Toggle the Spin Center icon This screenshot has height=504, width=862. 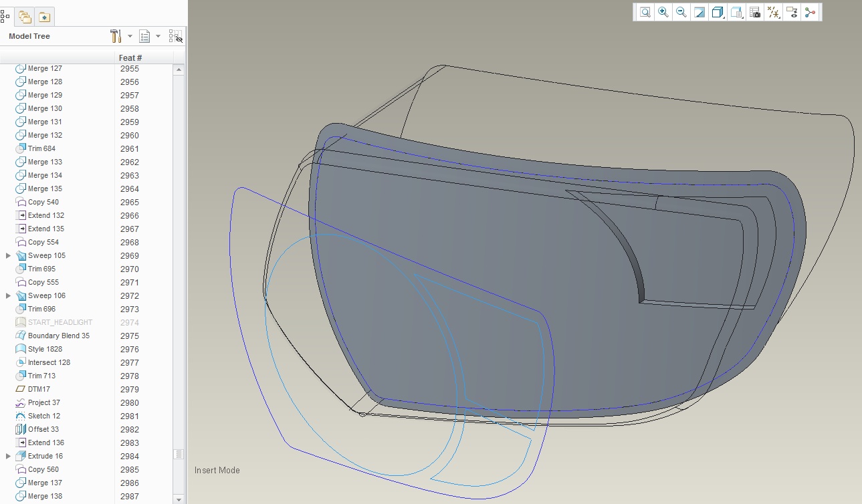[x=811, y=12]
